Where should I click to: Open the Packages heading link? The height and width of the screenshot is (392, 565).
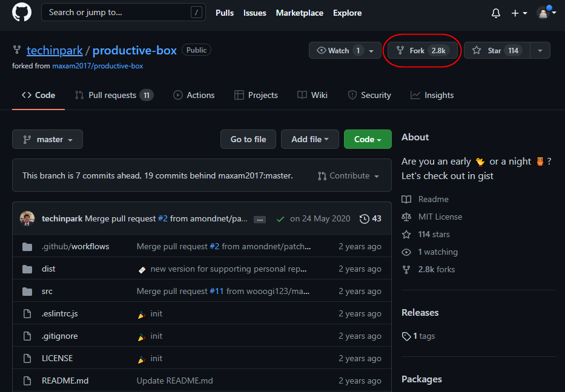tap(421, 379)
